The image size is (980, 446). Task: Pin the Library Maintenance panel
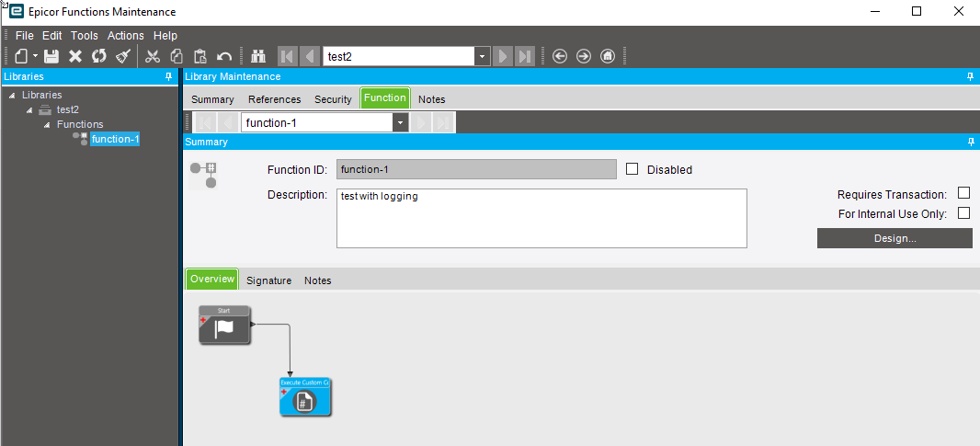(x=971, y=76)
